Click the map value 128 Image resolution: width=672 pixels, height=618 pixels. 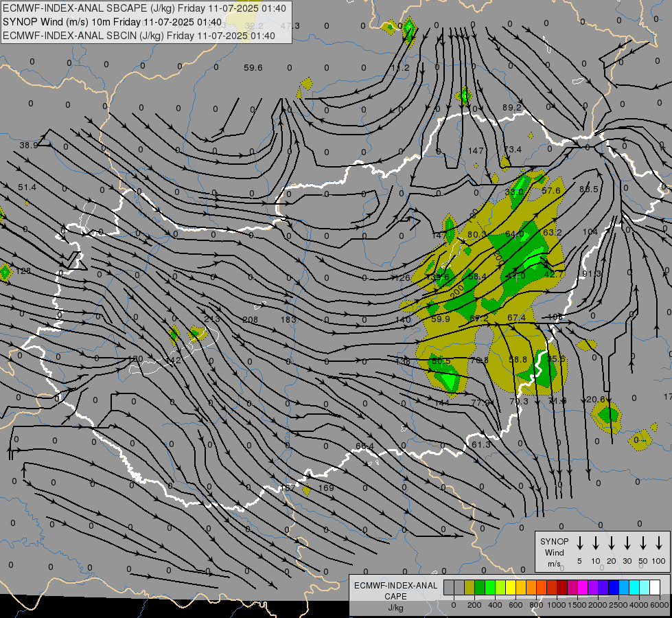click(x=23, y=271)
